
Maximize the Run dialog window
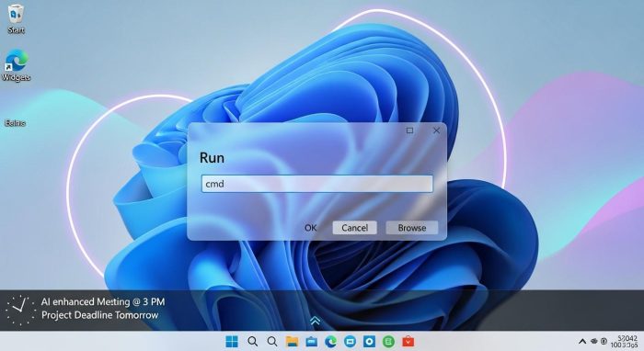(x=409, y=130)
